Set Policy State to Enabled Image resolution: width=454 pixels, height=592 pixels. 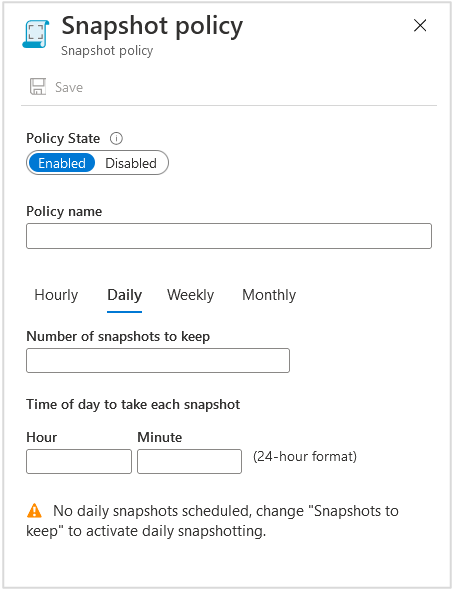(x=62, y=163)
